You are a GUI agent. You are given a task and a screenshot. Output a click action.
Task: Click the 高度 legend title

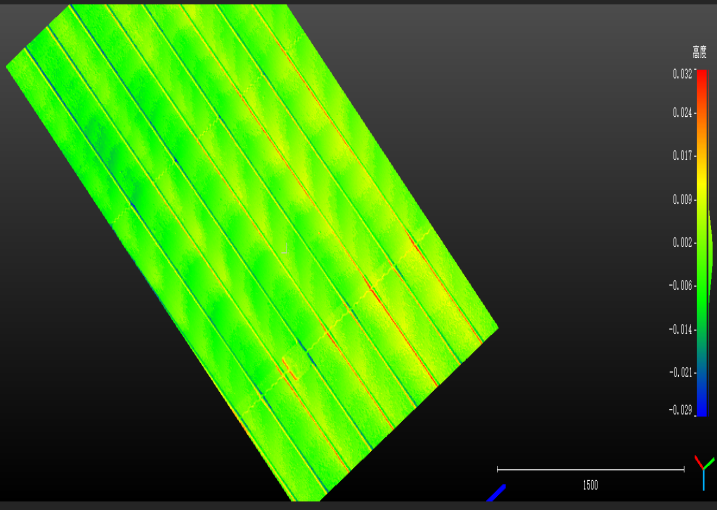(699, 52)
